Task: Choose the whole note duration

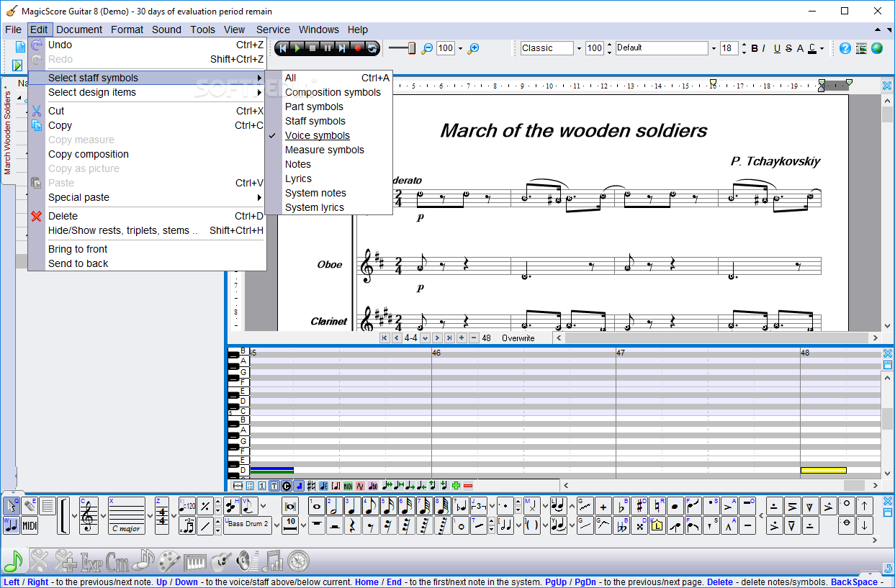Action: [317, 506]
